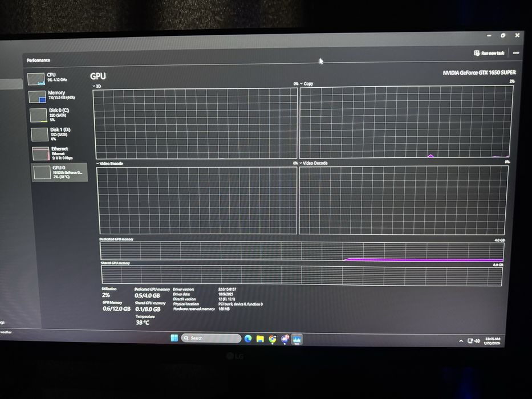Click the Shared GPU memory 0.1/8.0 GB value
Screen dimensions: 532x399
[x=148, y=309]
